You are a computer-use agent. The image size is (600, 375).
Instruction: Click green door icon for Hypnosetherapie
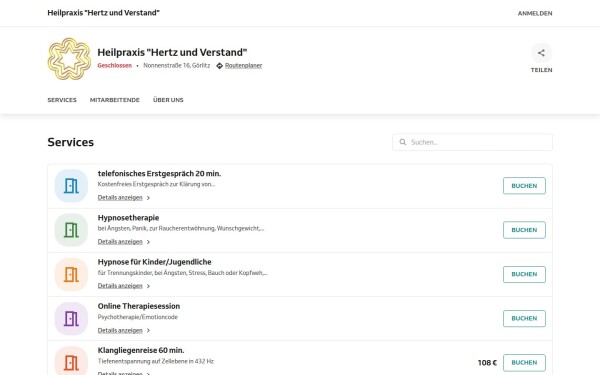click(71, 230)
